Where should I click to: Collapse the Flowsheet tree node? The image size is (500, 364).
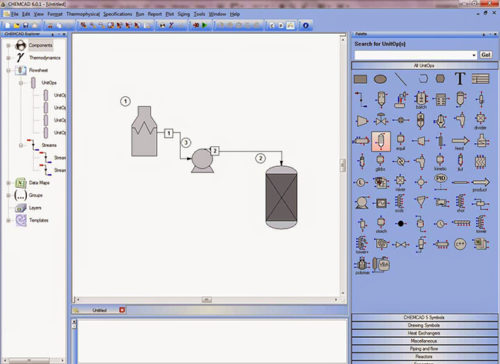coord(8,70)
